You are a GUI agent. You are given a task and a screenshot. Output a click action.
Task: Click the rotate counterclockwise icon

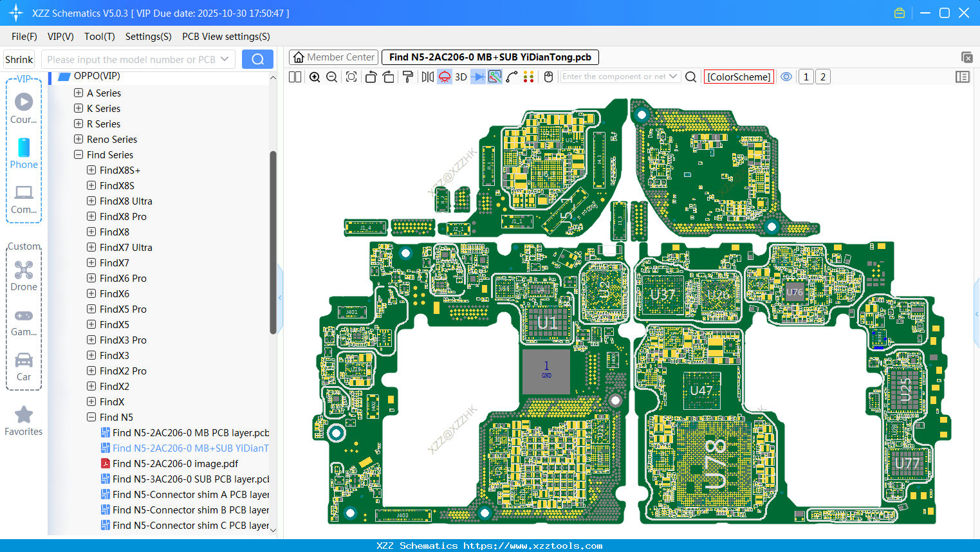pyautogui.click(x=371, y=77)
